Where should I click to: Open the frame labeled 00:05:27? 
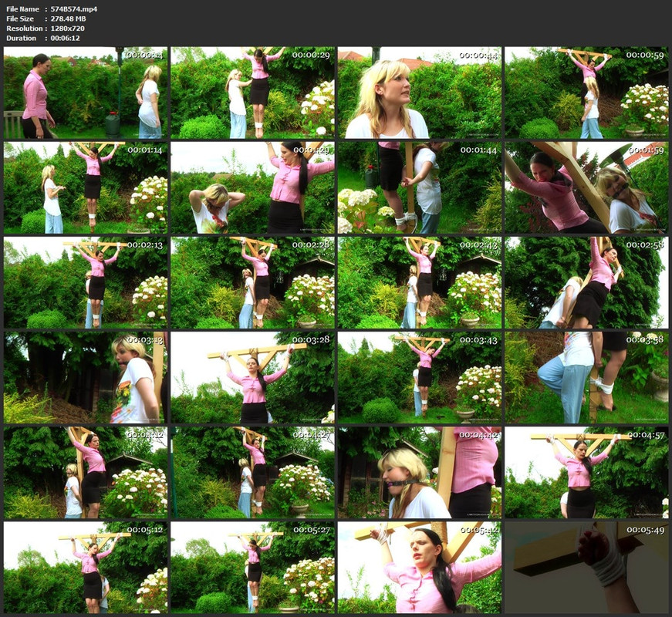pos(252,568)
